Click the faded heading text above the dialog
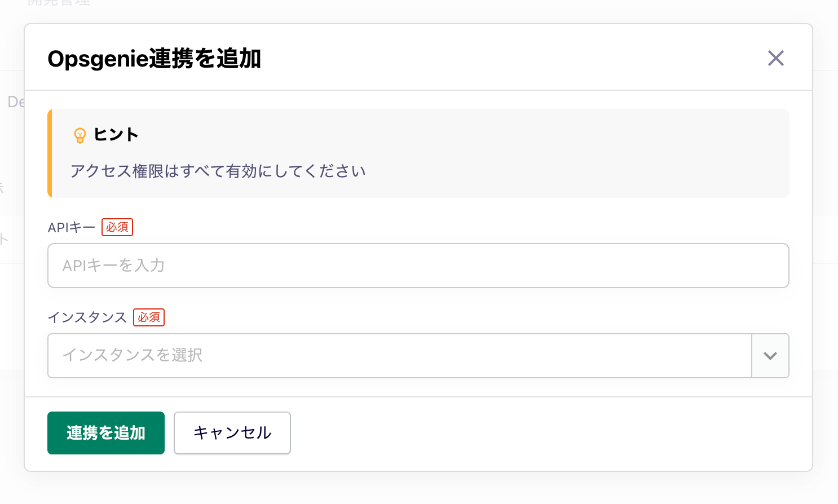The height and width of the screenshot is (504, 838). pos(59,3)
